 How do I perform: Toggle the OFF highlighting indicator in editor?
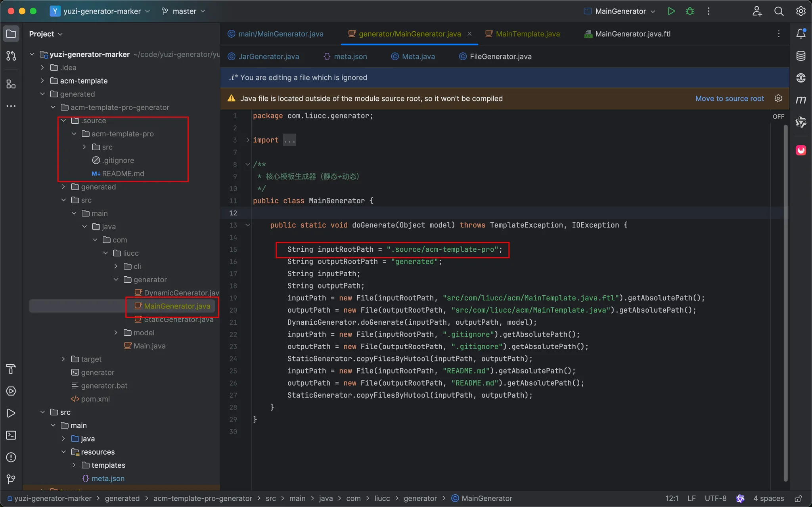tap(778, 117)
